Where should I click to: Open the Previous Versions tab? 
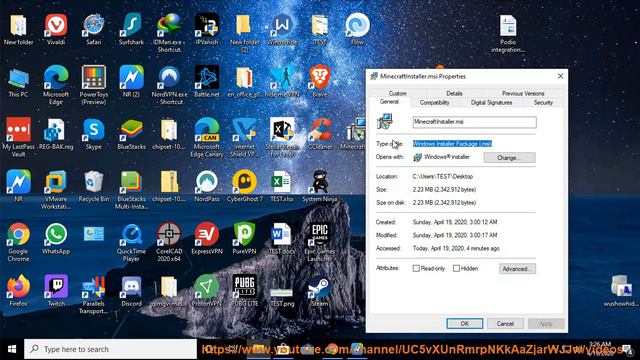pos(523,93)
